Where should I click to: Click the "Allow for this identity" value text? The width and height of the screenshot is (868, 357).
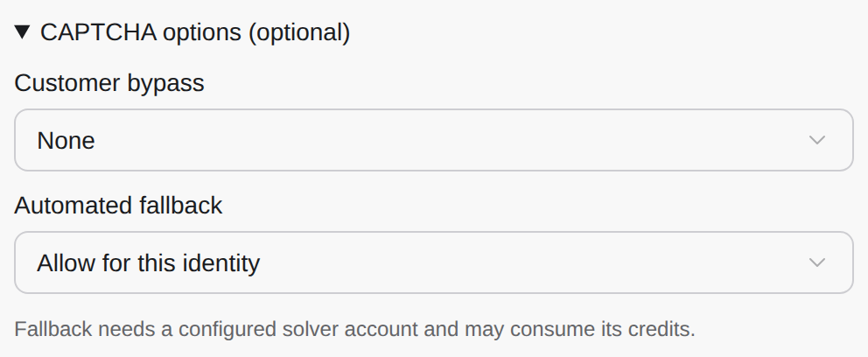click(149, 262)
